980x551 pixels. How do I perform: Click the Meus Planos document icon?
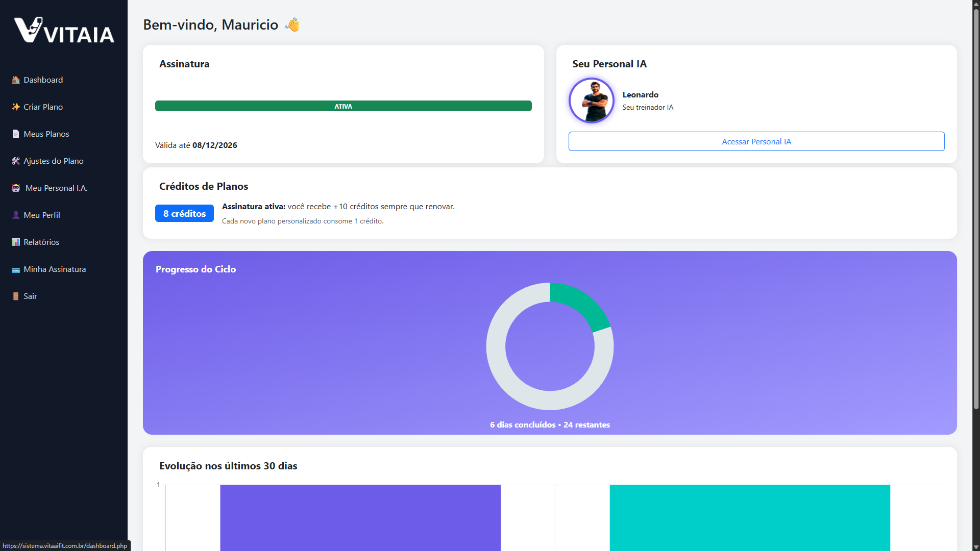pyautogui.click(x=16, y=134)
